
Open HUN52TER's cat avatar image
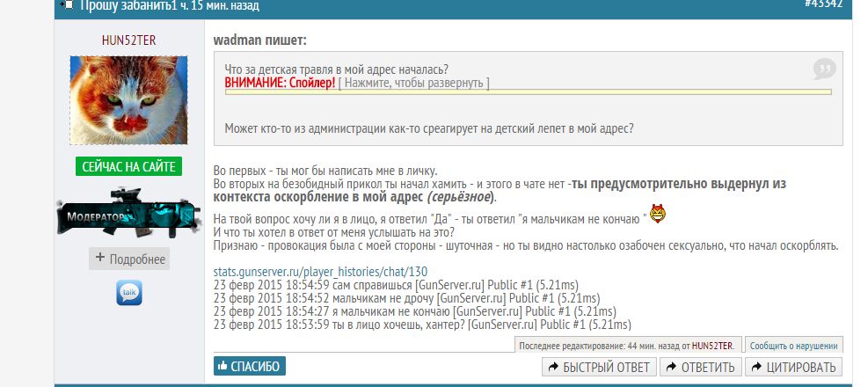coord(128,100)
